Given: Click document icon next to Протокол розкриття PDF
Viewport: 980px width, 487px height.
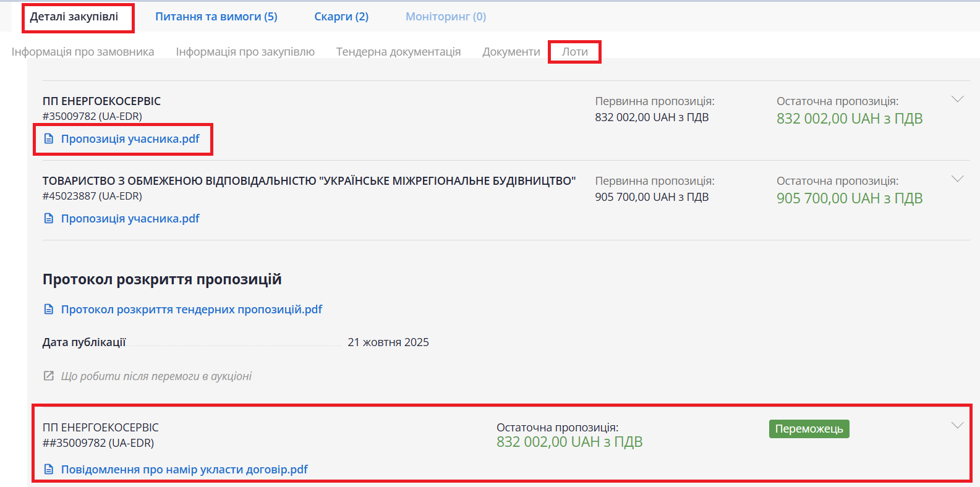Looking at the screenshot, I should pos(49,310).
